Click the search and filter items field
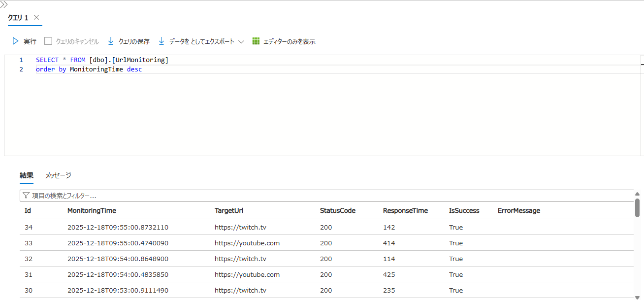 325,196
